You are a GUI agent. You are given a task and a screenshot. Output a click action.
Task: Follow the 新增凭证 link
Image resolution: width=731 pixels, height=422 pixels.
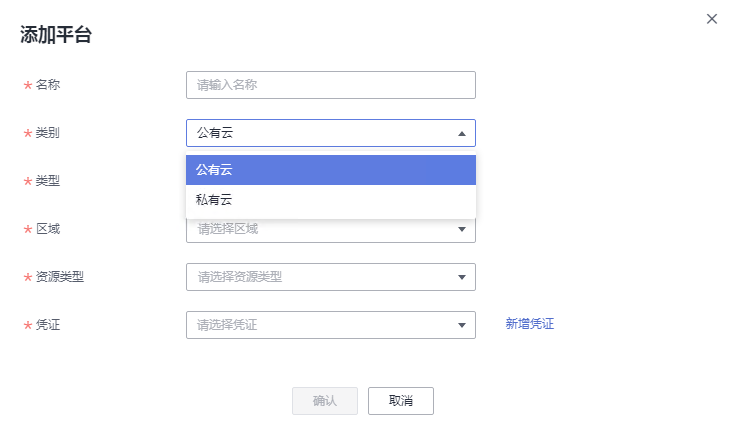point(530,324)
